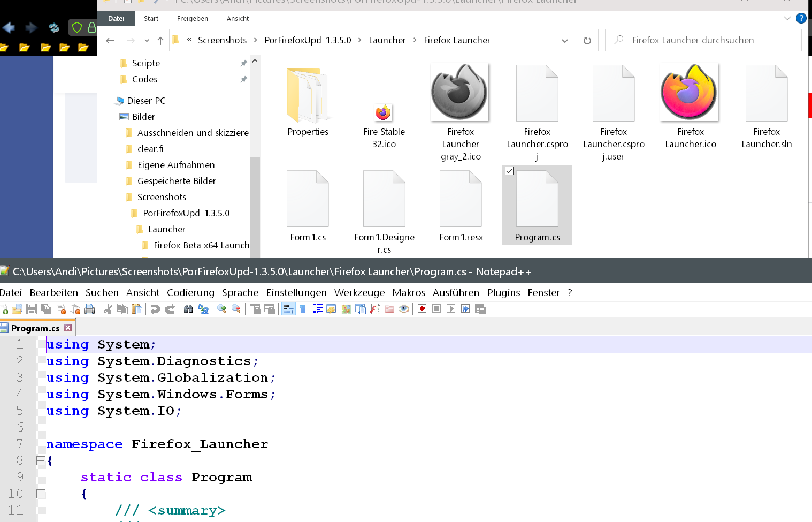812x522 pixels.
Task: Click Show All Characters pilcrow icon
Action: (x=302, y=309)
